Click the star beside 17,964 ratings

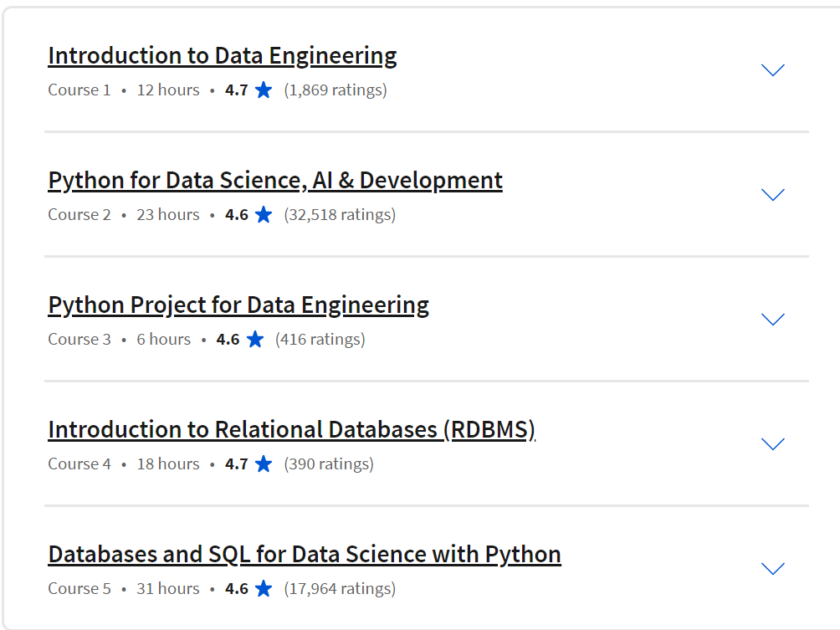(264, 589)
